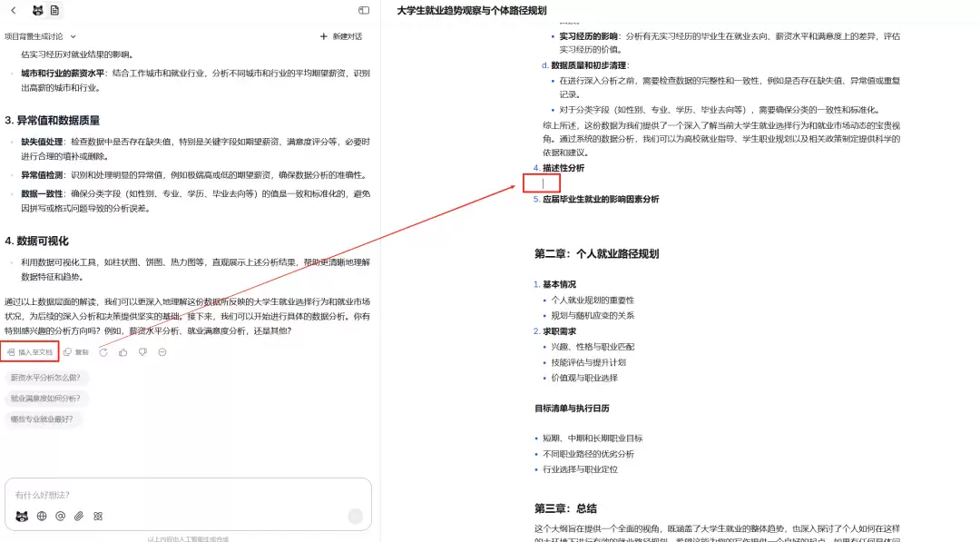The image size is (980, 542).
Task: Click list heading 求职需求
Action: [559, 331]
